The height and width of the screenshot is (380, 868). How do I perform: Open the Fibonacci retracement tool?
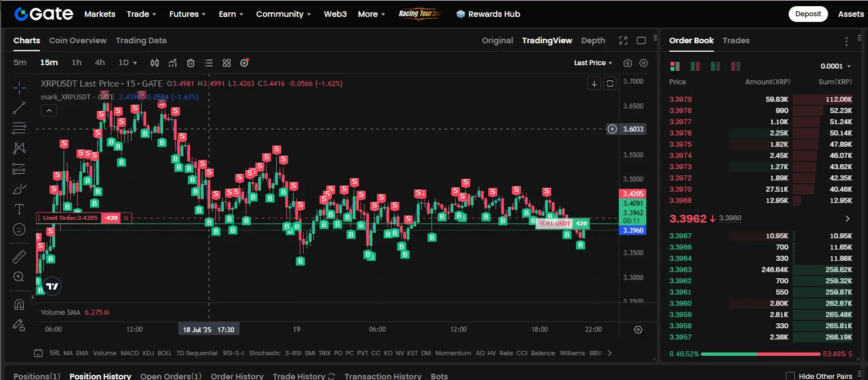(19, 128)
